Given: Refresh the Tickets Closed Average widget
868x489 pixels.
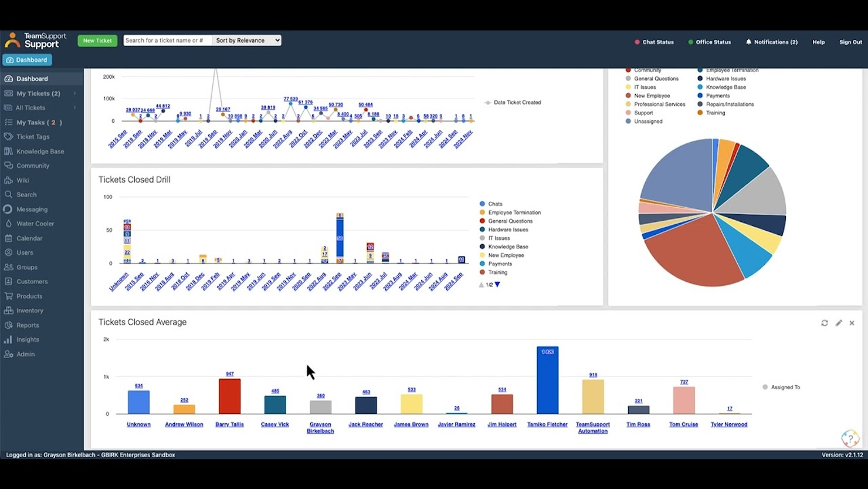Looking at the screenshot, I should (x=825, y=323).
